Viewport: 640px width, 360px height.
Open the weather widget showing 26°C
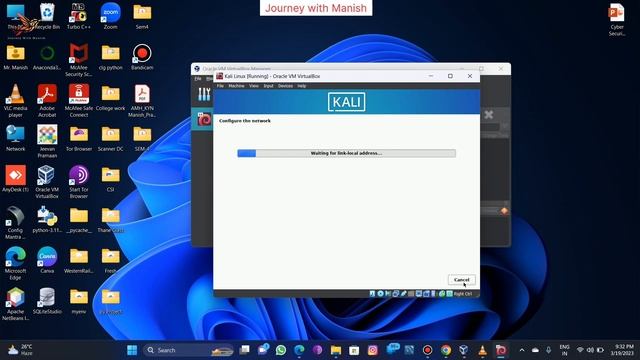[x=20, y=350]
